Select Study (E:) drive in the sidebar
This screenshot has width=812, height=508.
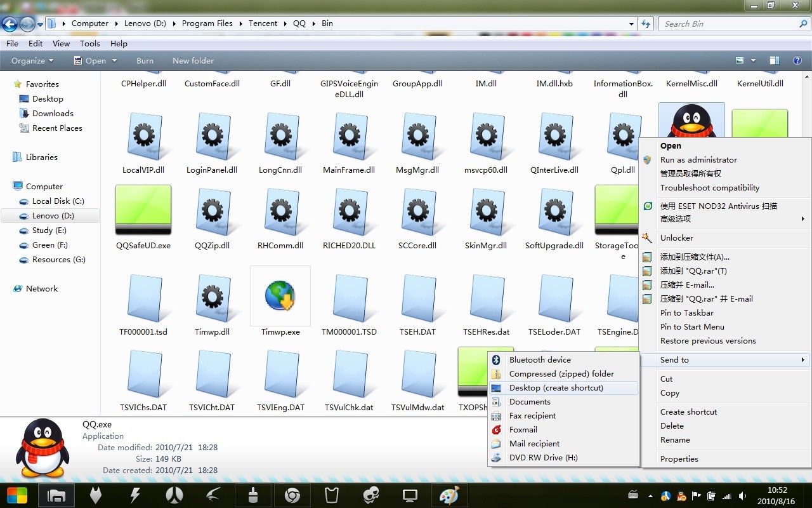49,231
